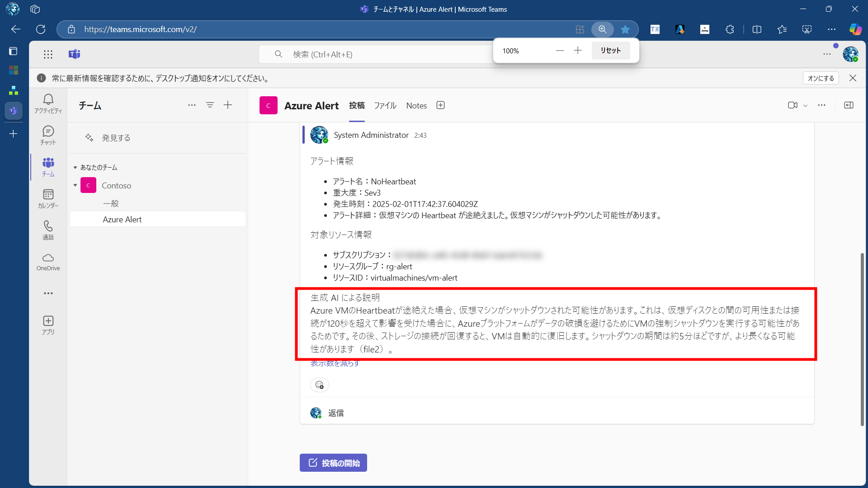Open the meet now dropdown arrow
This screenshot has height=488, width=868.
tap(805, 106)
